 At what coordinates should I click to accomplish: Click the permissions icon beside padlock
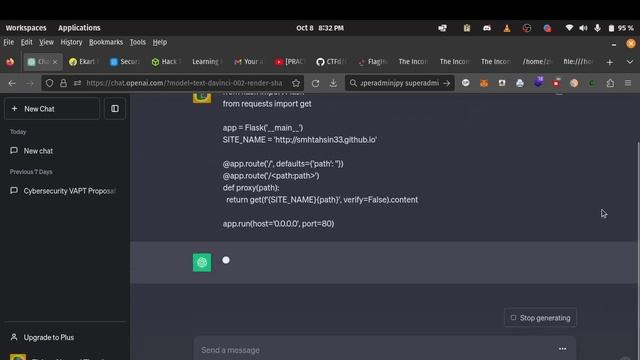point(77,83)
